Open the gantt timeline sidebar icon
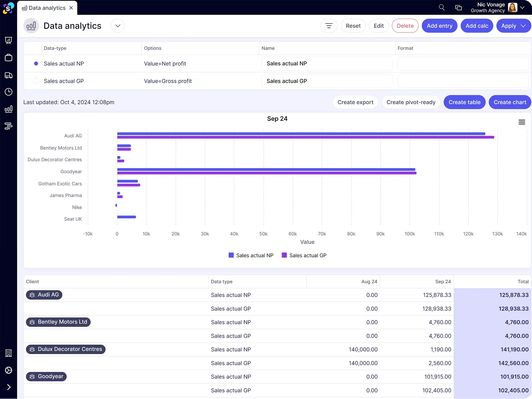The height and width of the screenshot is (399, 532). click(8, 126)
